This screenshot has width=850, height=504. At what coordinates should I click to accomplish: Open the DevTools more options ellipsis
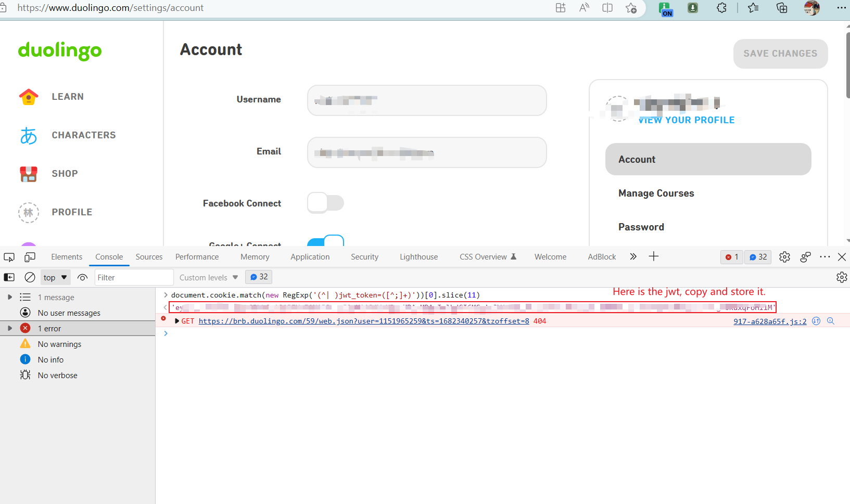point(825,257)
